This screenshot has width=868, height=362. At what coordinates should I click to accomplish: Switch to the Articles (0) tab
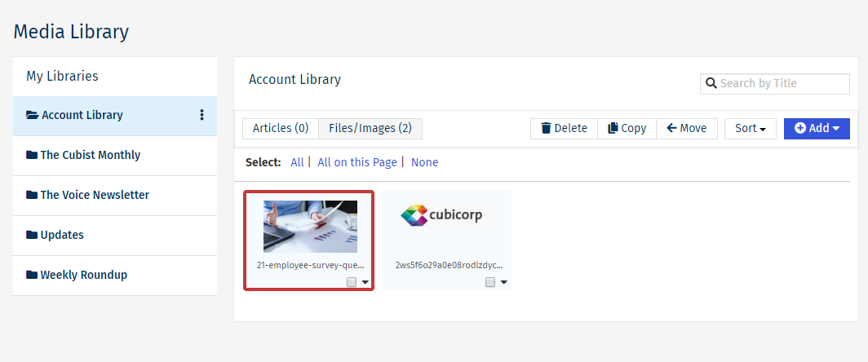281,129
